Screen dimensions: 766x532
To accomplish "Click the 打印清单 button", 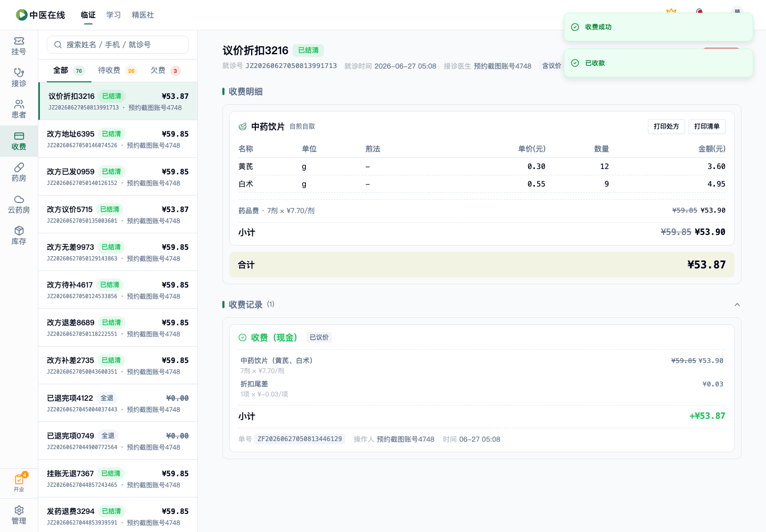I will (x=707, y=126).
